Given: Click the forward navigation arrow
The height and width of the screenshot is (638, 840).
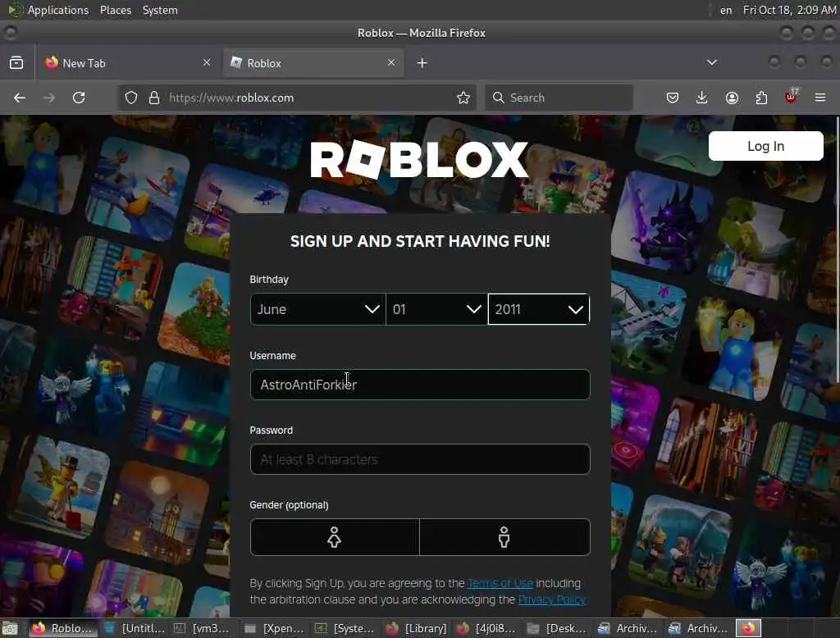Looking at the screenshot, I should 49,98.
